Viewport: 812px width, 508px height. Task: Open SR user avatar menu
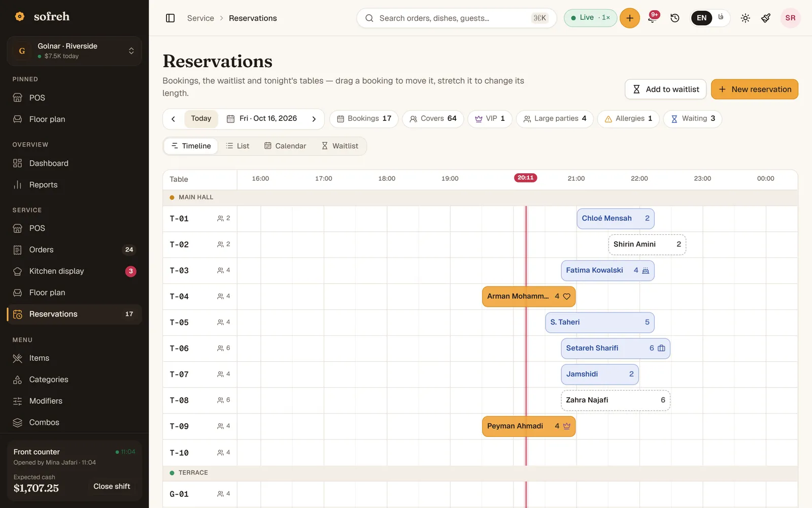pyautogui.click(x=790, y=18)
